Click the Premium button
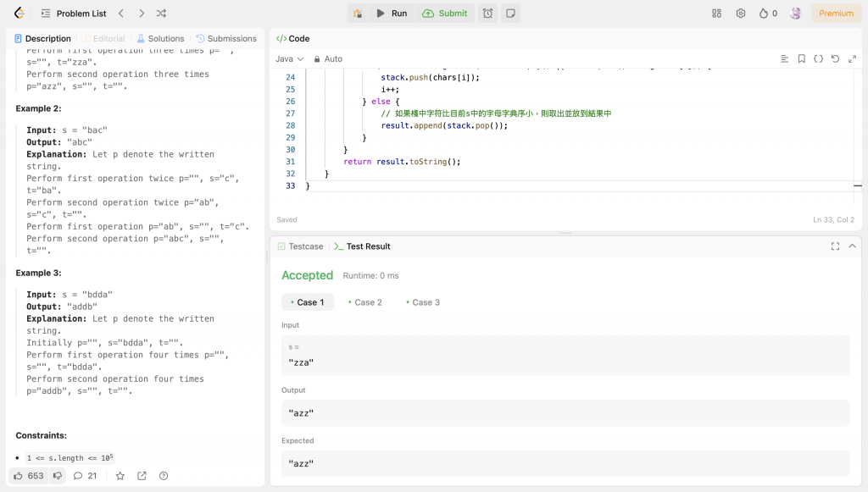Image resolution: width=868 pixels, height=492 pixels. [x=836, y=14]
